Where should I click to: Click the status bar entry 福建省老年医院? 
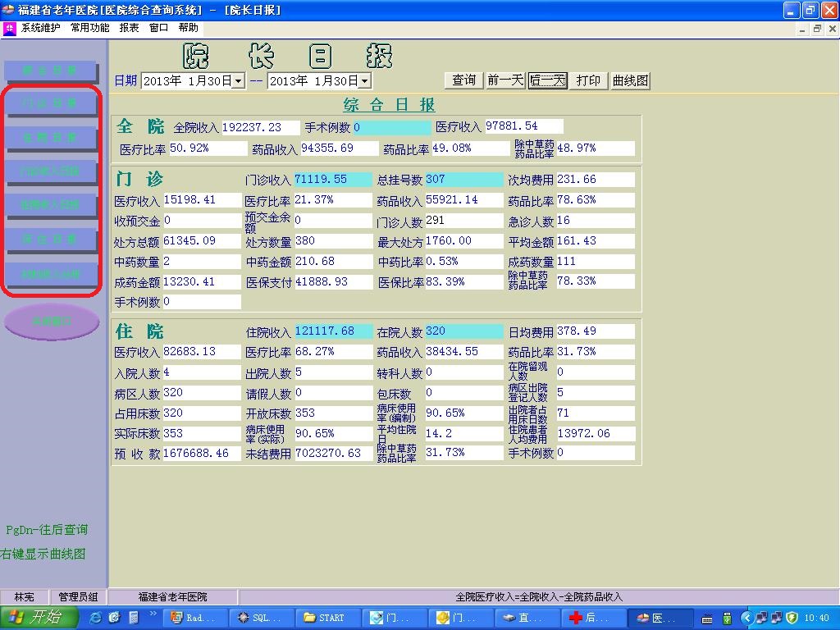[x=172, y=597]
